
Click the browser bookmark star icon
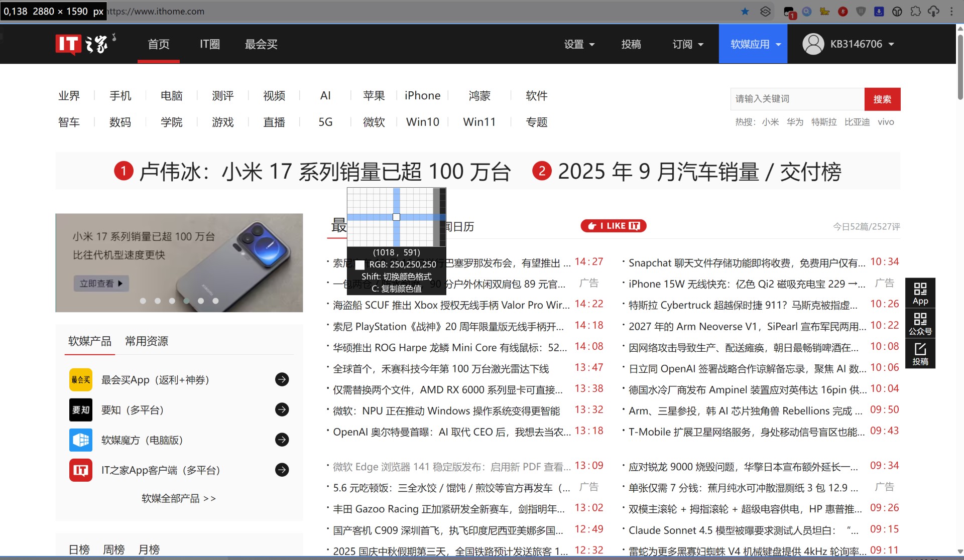pyautogui.click(x=745, y=11)
